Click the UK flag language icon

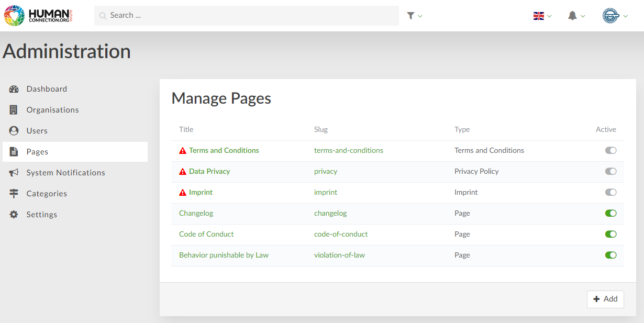tap(539, 16)
